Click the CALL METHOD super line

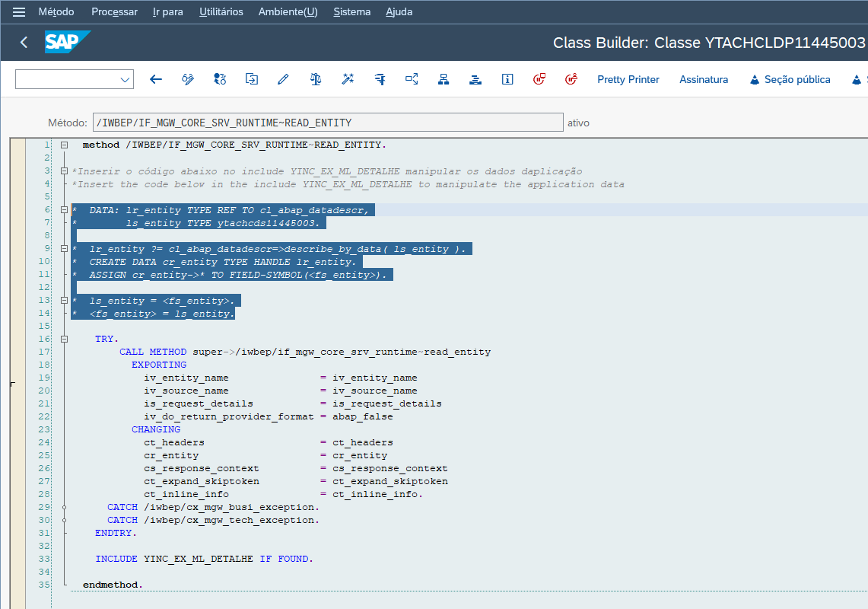pos(305,352)
